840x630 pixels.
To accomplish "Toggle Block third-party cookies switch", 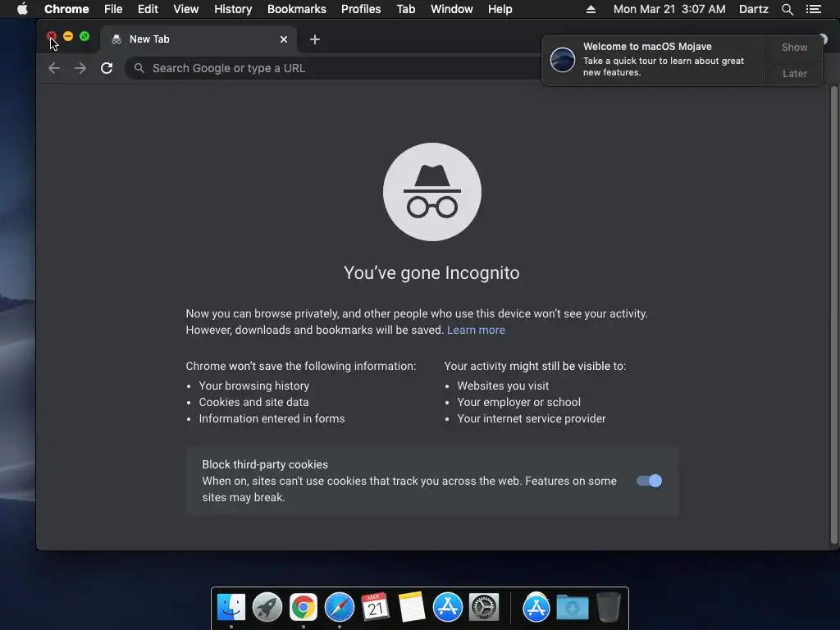I will pyautogui.click(x=650, y=481).
